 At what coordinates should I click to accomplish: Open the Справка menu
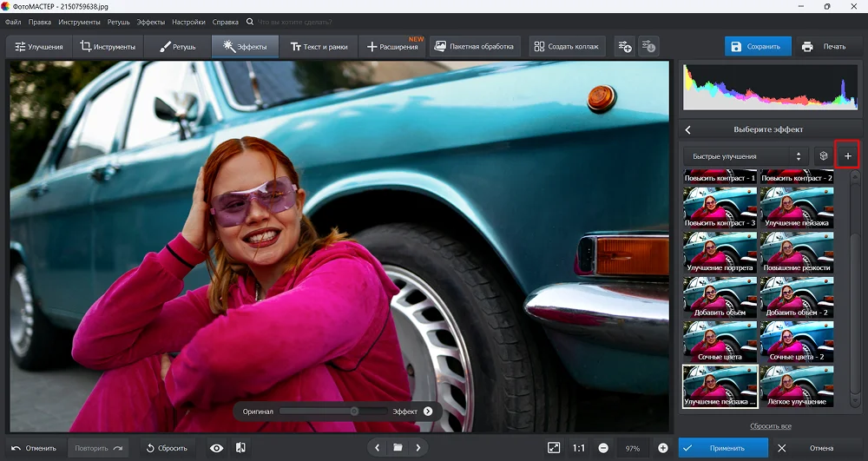(x=226, y=22)
